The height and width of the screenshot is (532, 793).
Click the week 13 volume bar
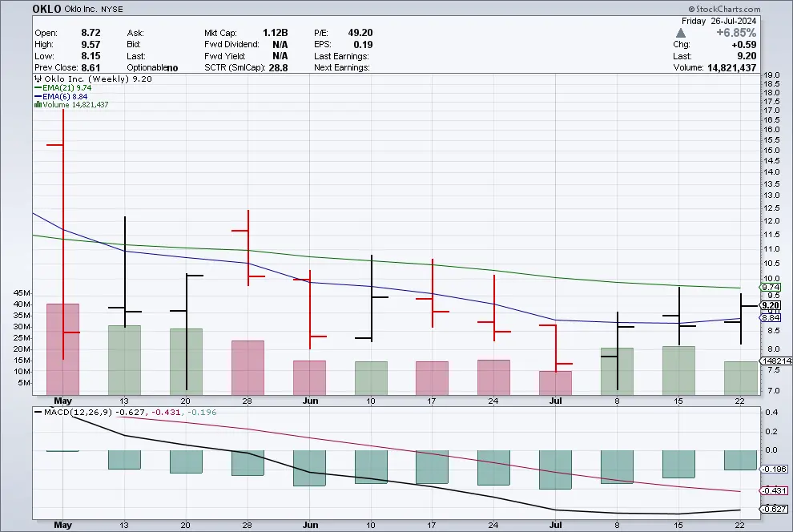pos(124,360)
